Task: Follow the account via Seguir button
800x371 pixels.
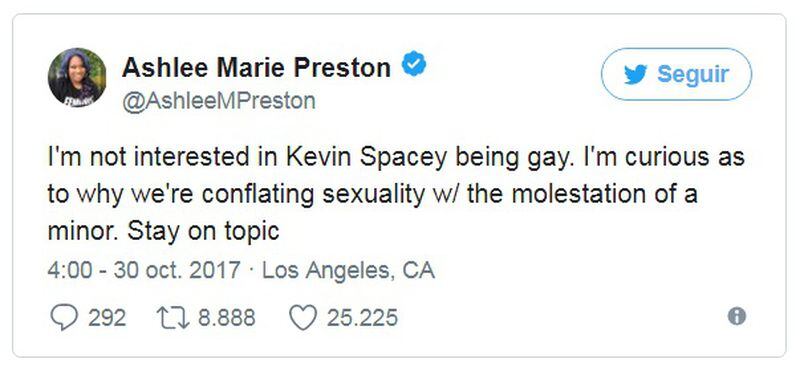Action: 676,75
